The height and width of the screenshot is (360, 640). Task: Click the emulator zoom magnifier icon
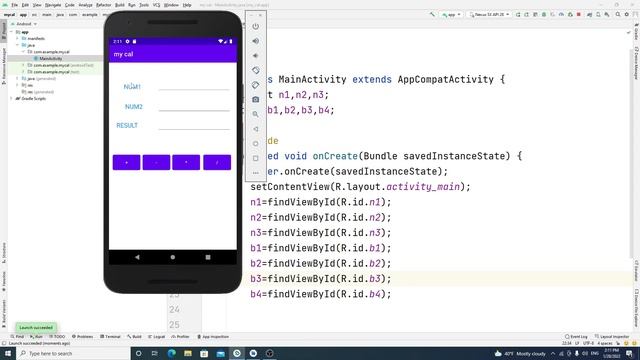[256, 114]
